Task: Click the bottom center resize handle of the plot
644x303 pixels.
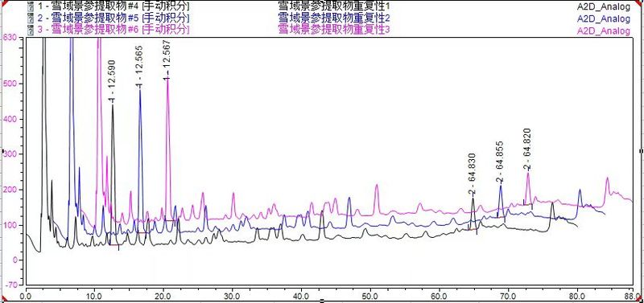Action: coord(322,301)
